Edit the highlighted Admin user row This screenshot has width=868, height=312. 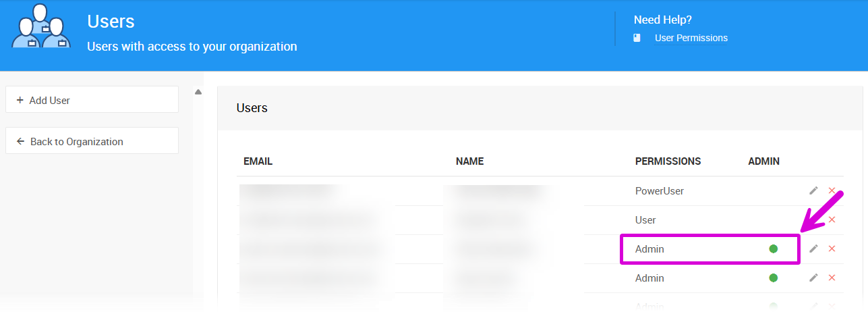[813, 249]
